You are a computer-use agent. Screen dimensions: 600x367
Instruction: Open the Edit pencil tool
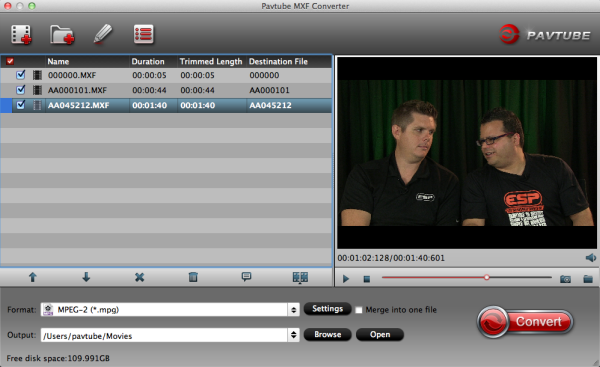point(103,34)
